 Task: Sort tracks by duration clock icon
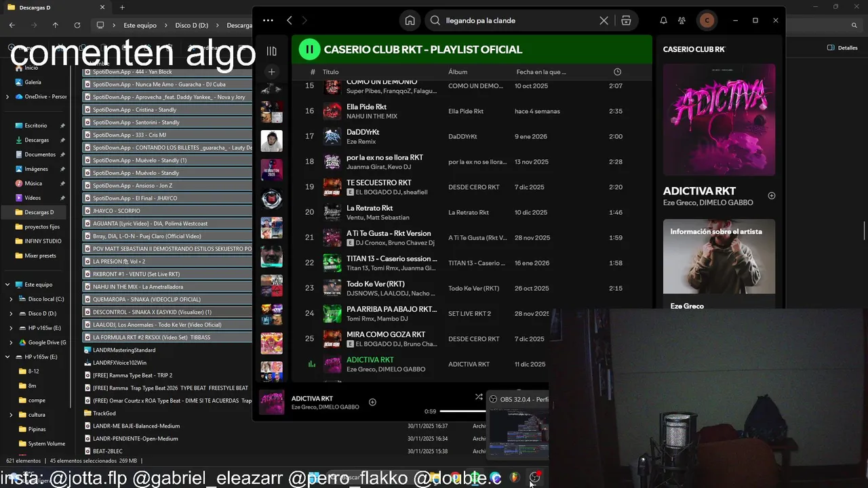pyautogui.click(x=617, y=72)
